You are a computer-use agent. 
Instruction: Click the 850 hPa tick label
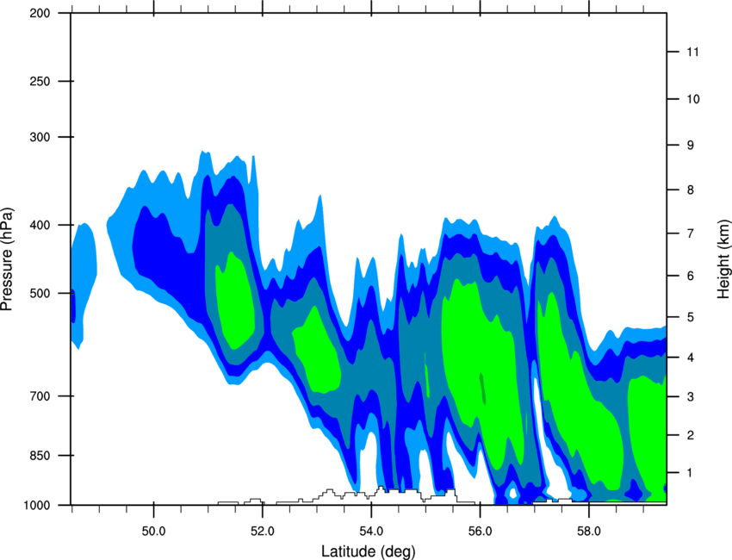[40, 456]
